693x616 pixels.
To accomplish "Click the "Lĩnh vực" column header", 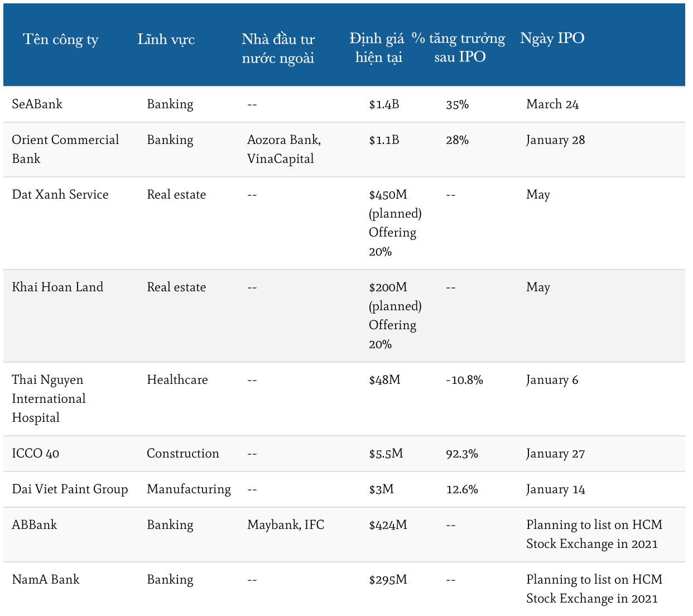I will click(x=166, y=40).
